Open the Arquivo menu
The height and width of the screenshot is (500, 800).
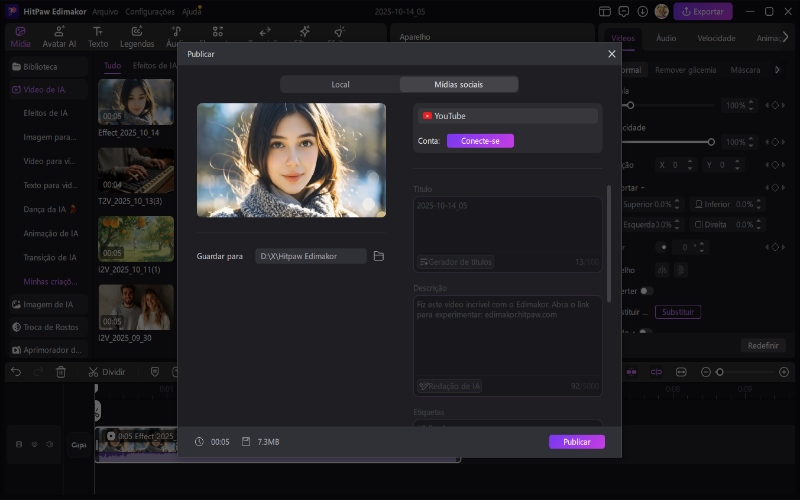104,12
